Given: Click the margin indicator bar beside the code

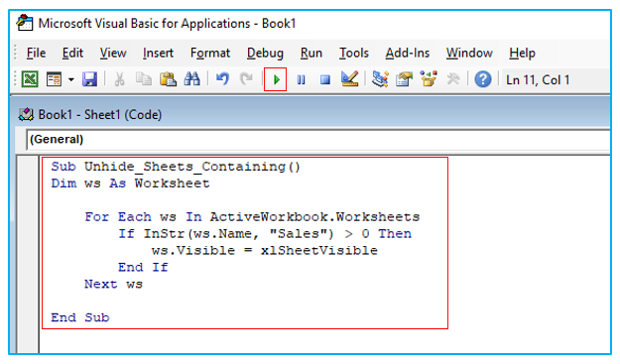Looking at the screenshot, I should (x=28, y=254).
